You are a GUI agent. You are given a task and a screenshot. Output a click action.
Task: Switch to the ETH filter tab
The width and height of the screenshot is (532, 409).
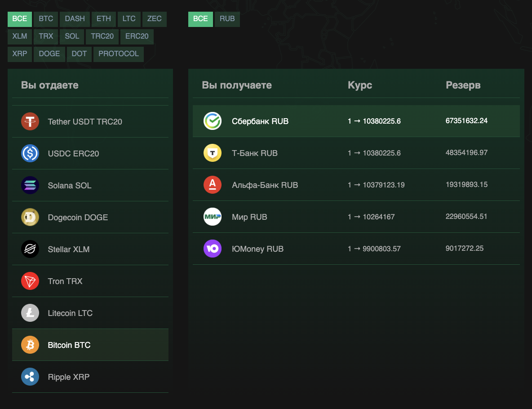(x=104, y=19)
